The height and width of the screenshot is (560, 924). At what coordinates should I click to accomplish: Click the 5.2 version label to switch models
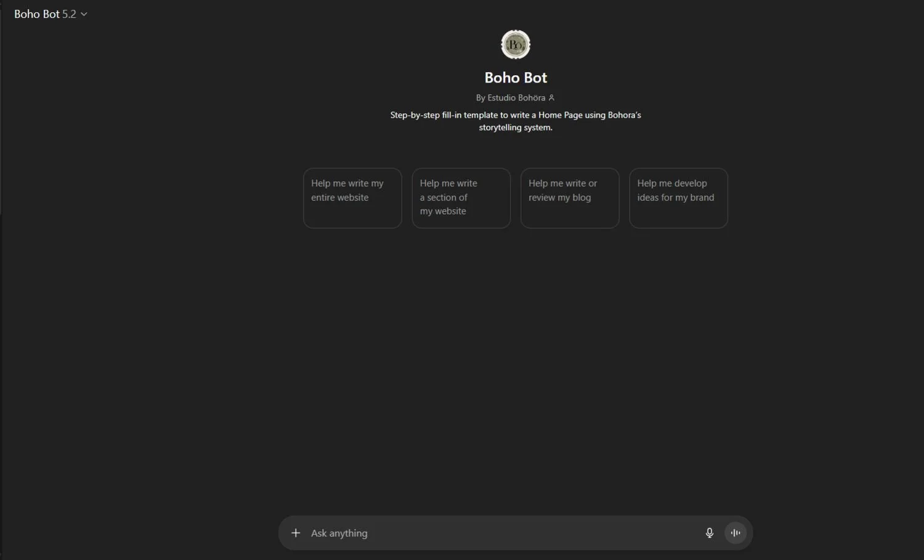click(70, 14)
